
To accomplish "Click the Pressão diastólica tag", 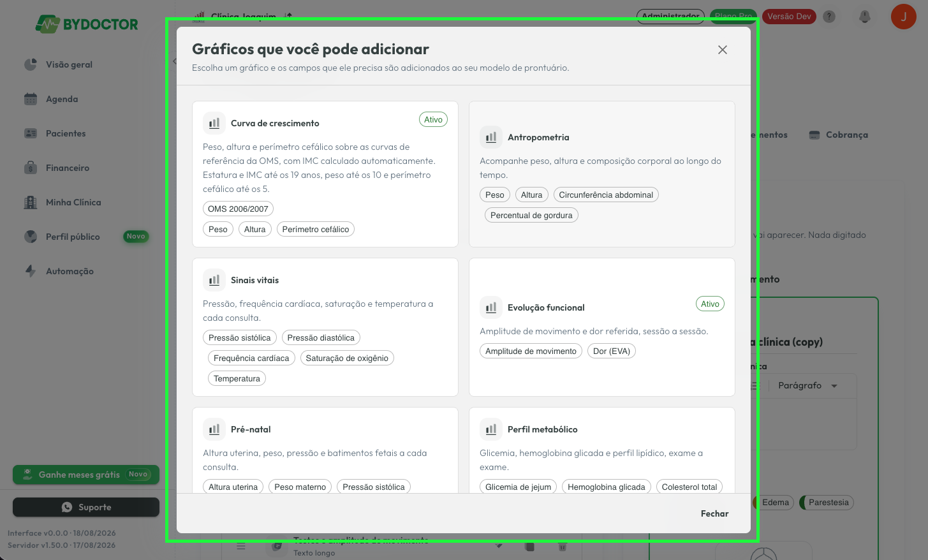I will coord(321,337).
